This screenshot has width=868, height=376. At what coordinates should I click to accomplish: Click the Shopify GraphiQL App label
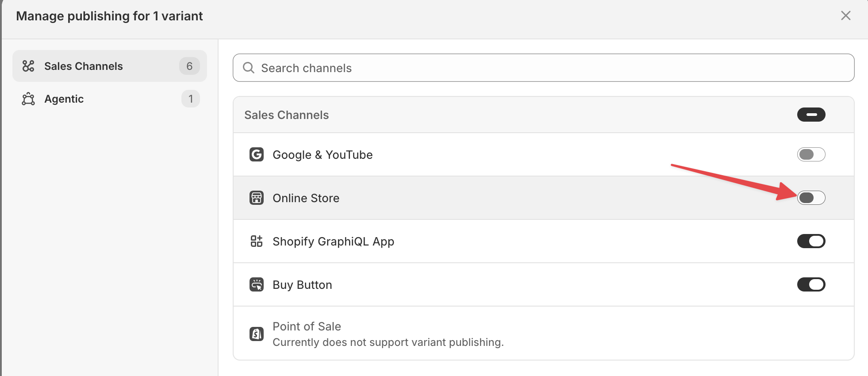(x=333, y=242)
